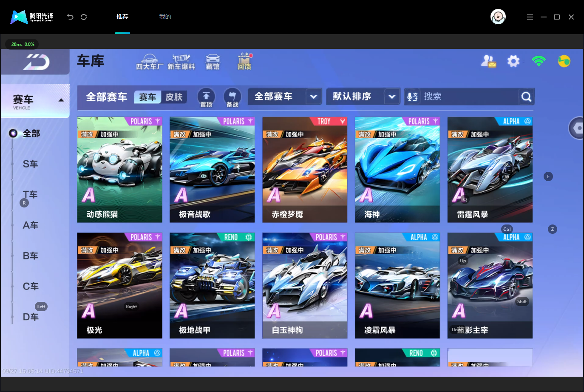Screen dimensions: 584x392
Task: Open the user avatar profile
Action: pyautogui.click(x=498, y=17)
